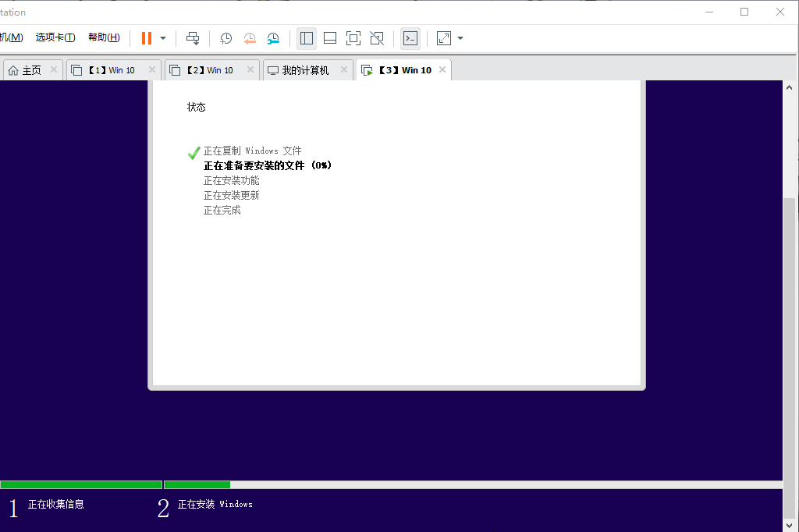The height and width of the screenshot is (532, 799).
Task: Click the vertical scrollbar thumb
Action: [x=790, y=357]
